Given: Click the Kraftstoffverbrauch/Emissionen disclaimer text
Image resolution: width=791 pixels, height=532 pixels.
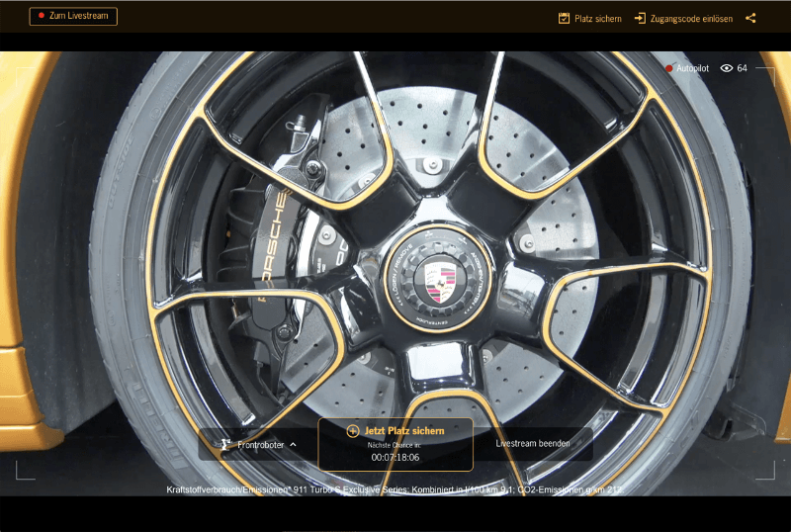Looking at the screenshot, I should [x=395, y=489].
